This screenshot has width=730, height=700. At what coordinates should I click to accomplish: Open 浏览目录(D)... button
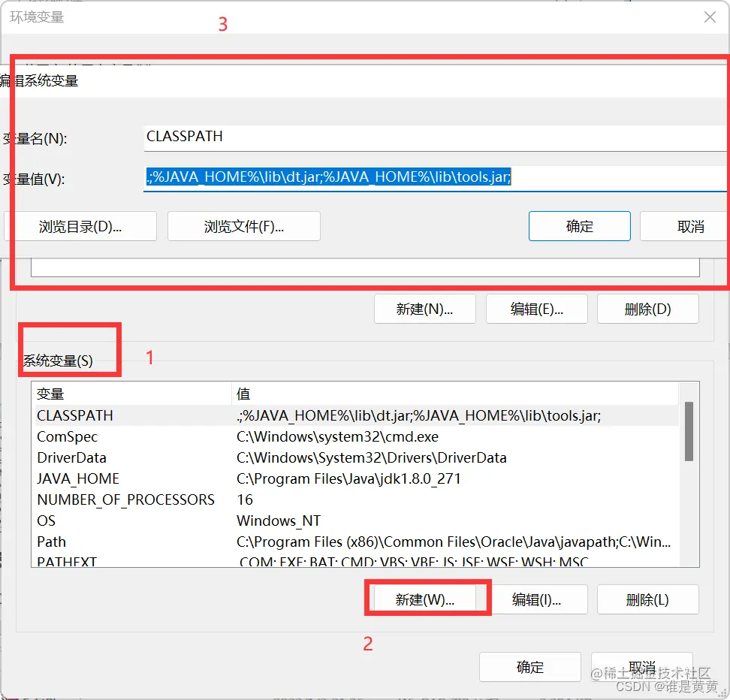80,226
